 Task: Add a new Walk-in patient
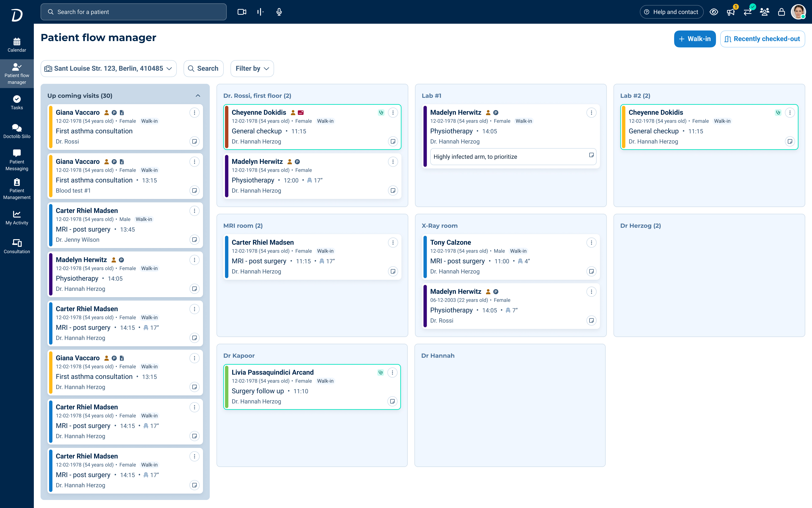[x=695, y=39]
